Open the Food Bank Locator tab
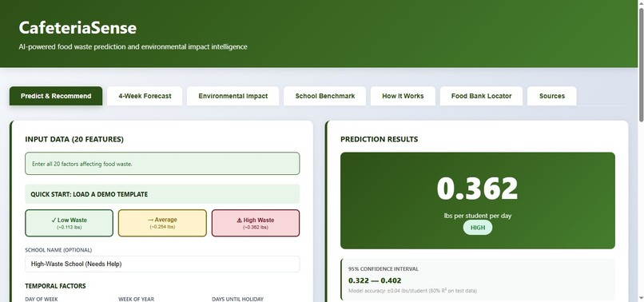Screen dimensions: 644x302 pos(481,96)
